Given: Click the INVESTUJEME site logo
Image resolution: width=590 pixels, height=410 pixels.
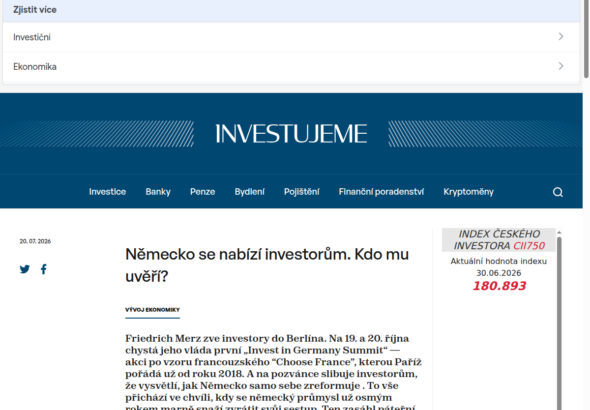Looking at the screenshot, I should pyautogui.click(x=291, y=134).
